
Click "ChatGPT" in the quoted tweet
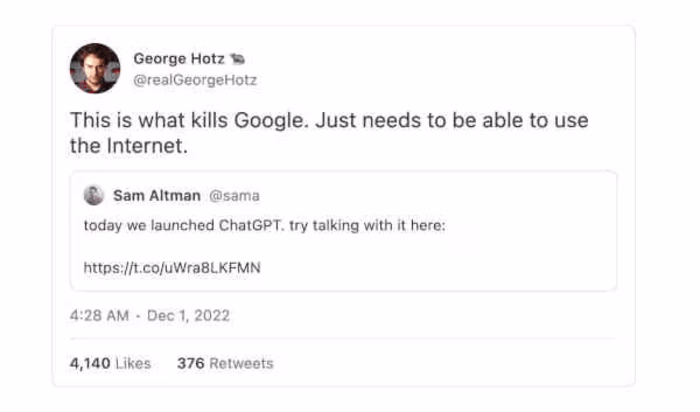coord(251,225)
